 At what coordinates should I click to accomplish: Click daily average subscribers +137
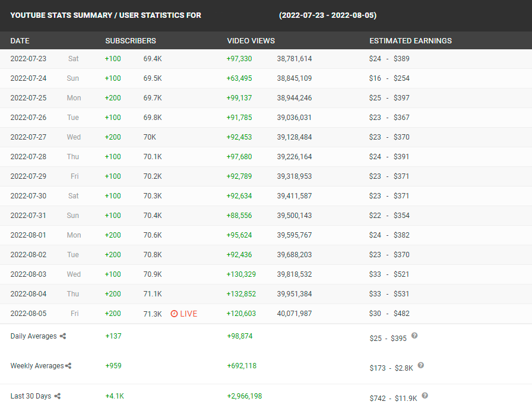113,336
